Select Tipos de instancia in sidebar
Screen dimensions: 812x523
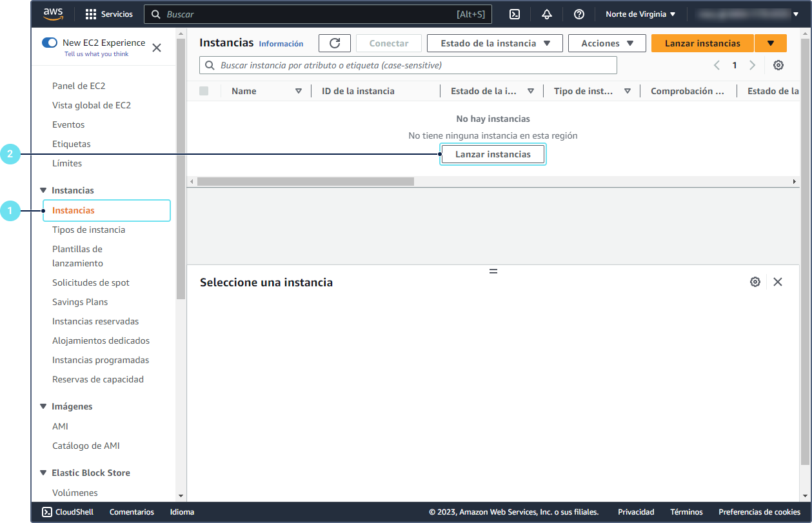click(88, 230)
